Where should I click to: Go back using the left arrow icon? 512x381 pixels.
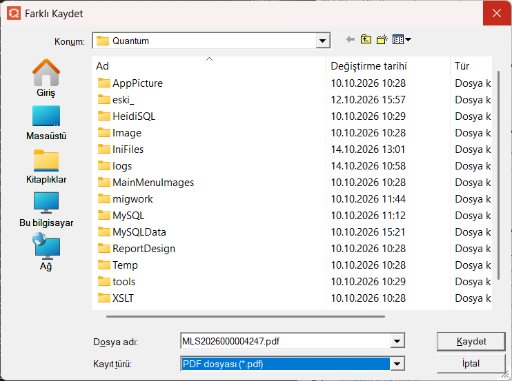[350, 40]
